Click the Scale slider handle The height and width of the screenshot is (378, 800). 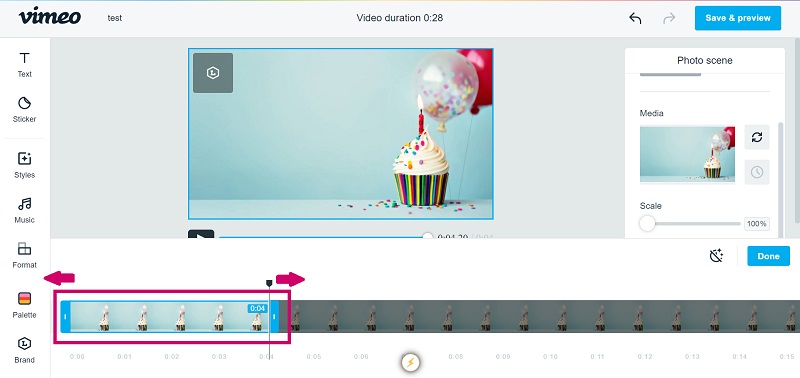pos(647,223)
